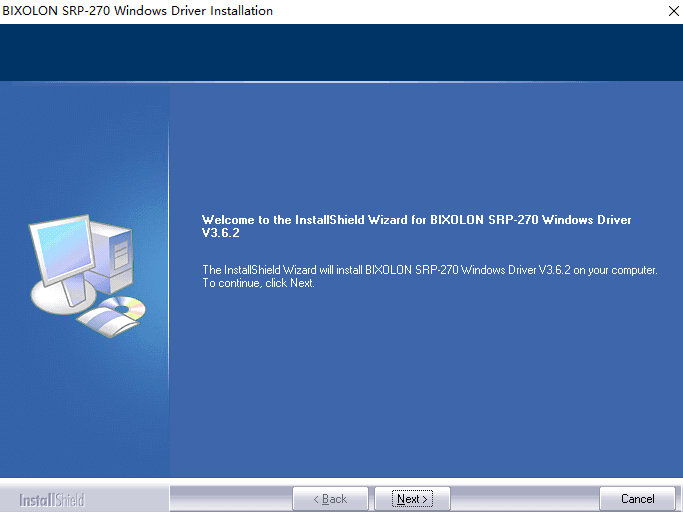The image size is (683, 512).
Task: Click the 'The InstallShield Wizard will install' sentence
Action: click(429, 270)
